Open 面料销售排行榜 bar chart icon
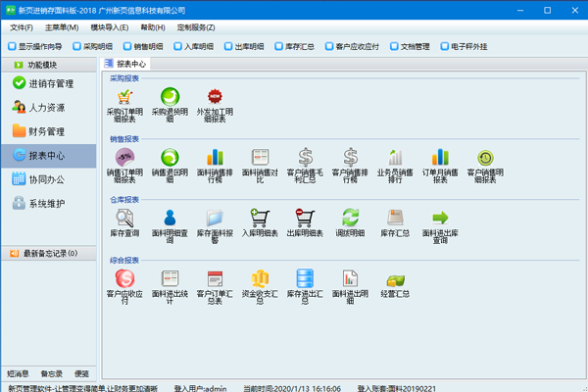Viewport: 588px width, 392px height. pyautogui.click(x=215, y=158)
